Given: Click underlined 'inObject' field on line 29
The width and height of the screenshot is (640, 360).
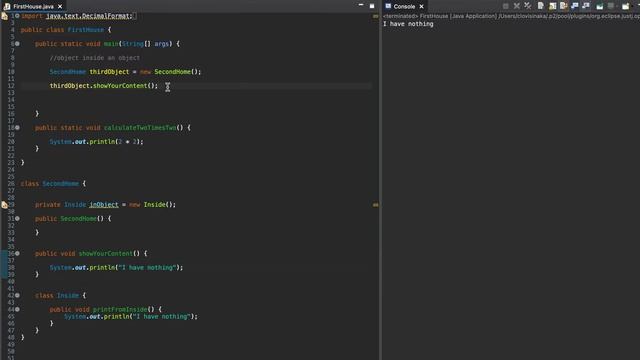Looking at the screenshot, I should [x=104, y=204].
